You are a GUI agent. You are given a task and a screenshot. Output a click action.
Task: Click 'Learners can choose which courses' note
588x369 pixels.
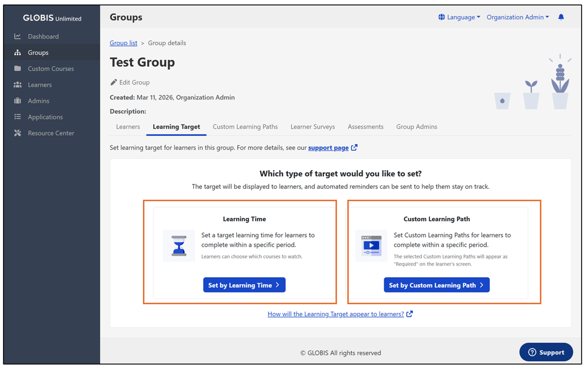tap(252, 257)
